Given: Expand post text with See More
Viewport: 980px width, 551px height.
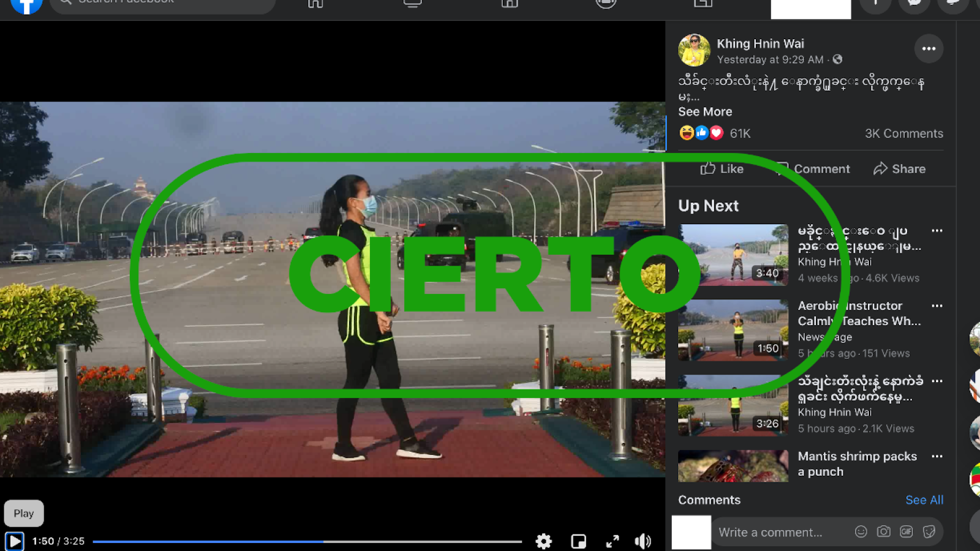Looking at the screenshot, I should click(x=704, y=112).
